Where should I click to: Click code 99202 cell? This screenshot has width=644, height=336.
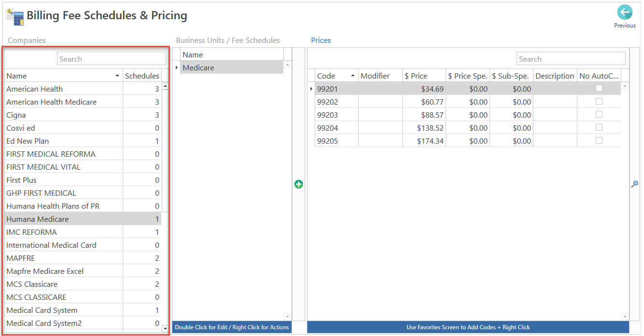point(336,102)
